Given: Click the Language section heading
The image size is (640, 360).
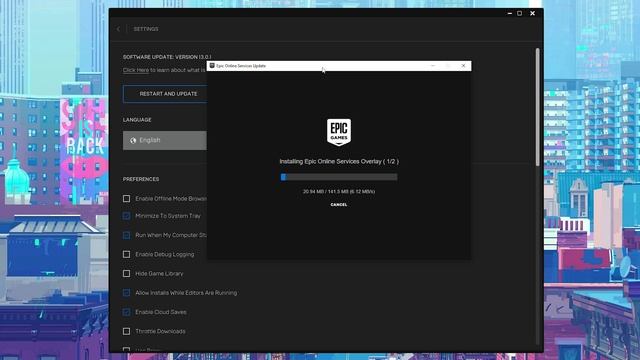Looking at the screenshot, I should click(137, 120).
